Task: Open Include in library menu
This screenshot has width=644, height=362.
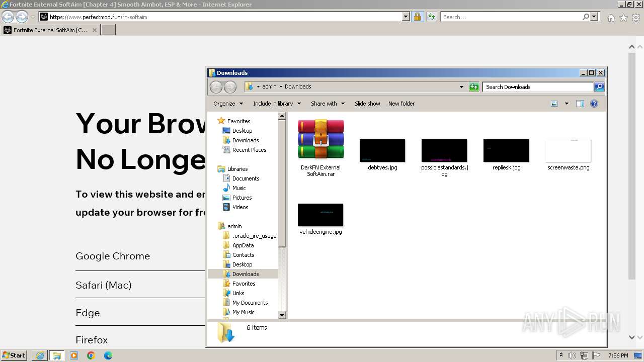Action: [277, 104]
